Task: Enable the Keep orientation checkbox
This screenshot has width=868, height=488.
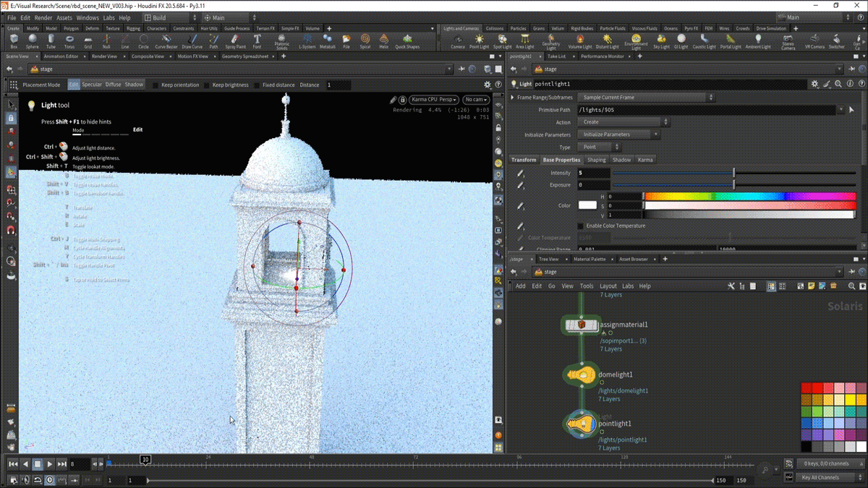Action: [x=156, y=85]
